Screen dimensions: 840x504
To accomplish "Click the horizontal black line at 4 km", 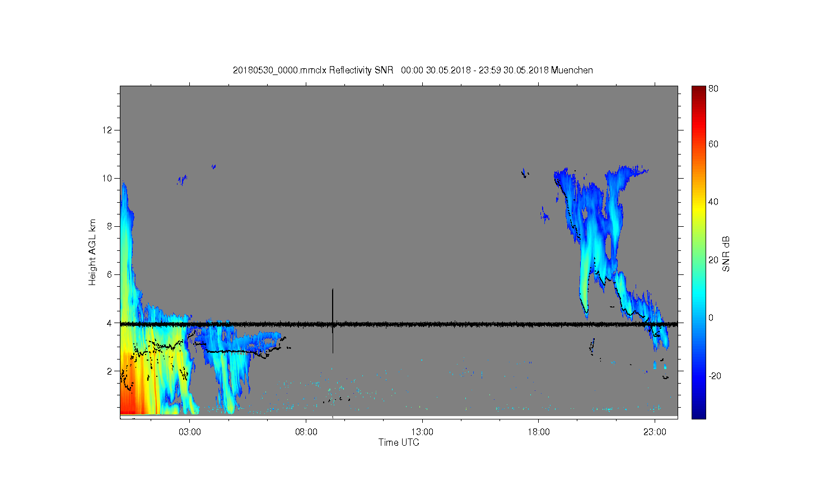I will (x=399, y=324).
